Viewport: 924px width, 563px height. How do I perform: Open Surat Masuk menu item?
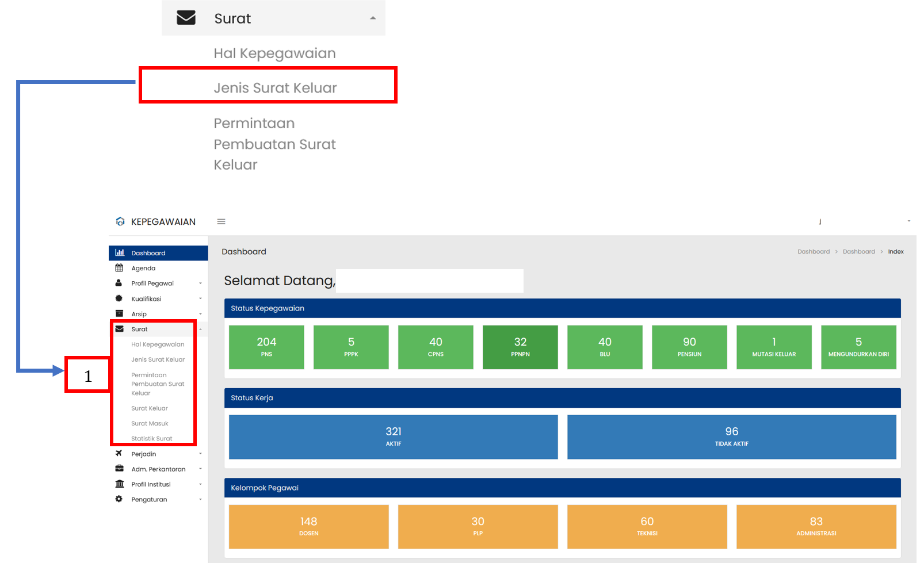[150, 423]
